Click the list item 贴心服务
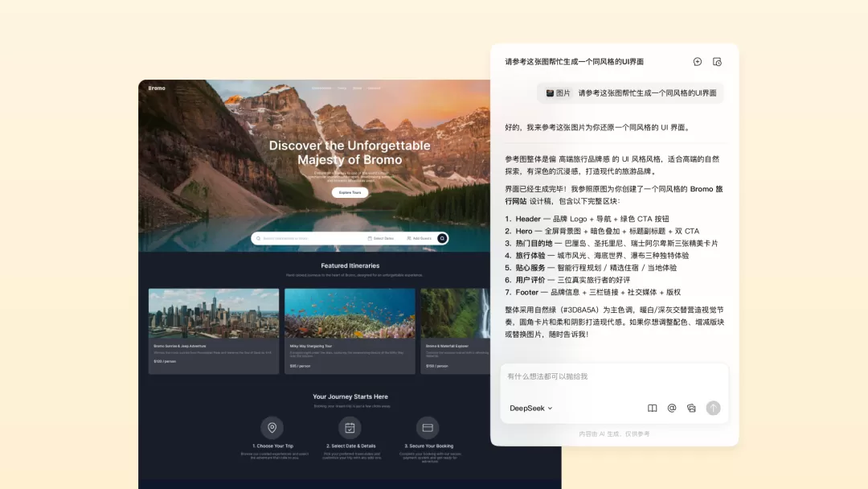 [x=592, y=268]
